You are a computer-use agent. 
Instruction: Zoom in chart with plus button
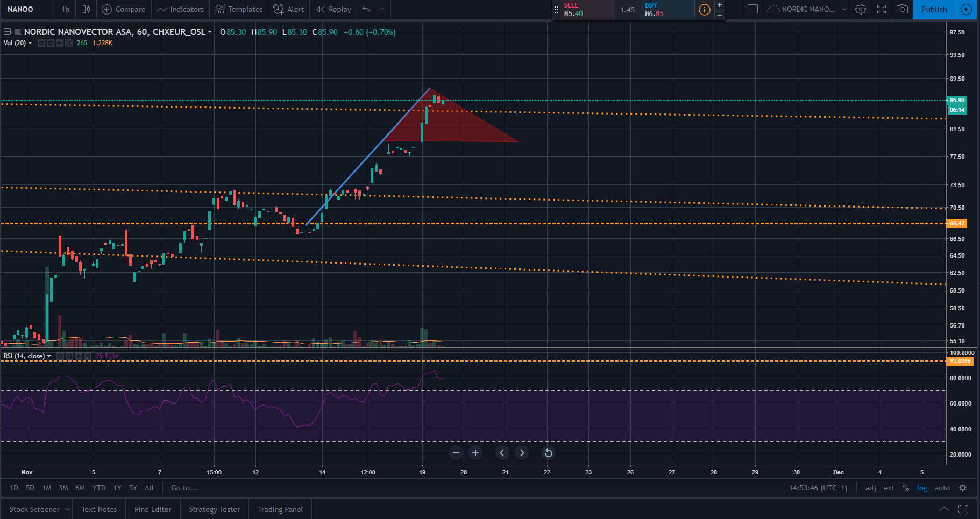(475, 453)
